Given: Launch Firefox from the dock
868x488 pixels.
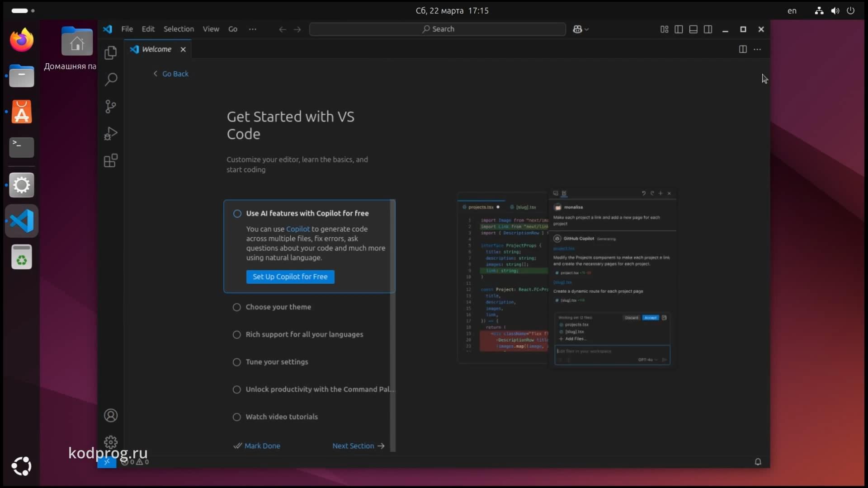Looking at the screenshot, I should [x=22, y=40].
